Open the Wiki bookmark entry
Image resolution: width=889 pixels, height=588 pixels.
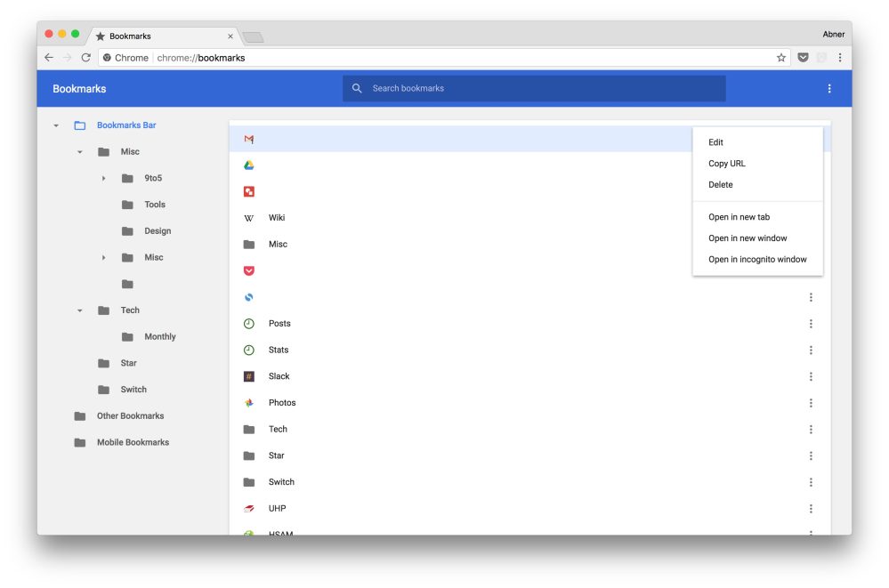point(276,218)
